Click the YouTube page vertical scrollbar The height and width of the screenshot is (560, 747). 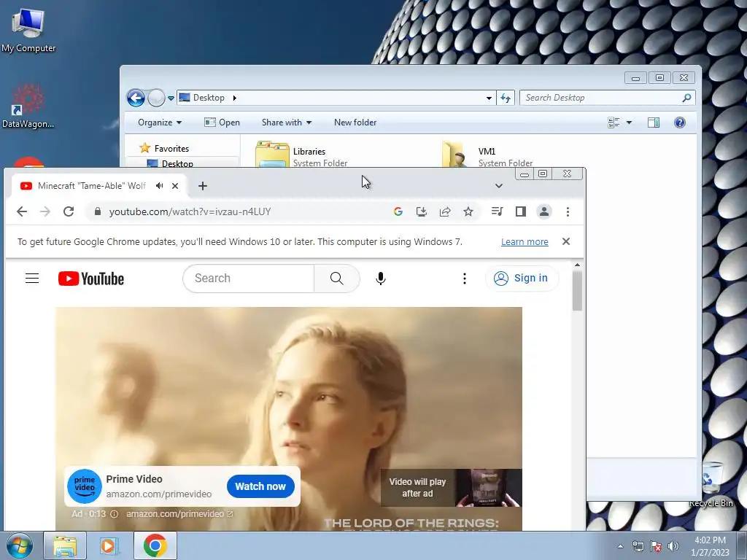(578, 291)
